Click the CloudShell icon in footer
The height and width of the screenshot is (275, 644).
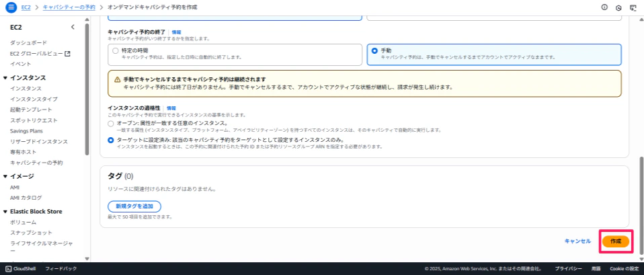(x=8, y=269)
